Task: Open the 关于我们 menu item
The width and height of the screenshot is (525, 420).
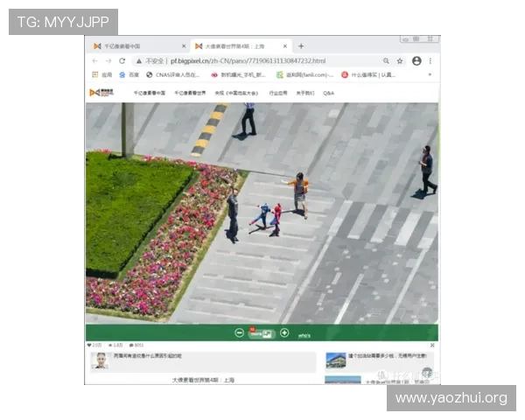Action: coord(305,93)
